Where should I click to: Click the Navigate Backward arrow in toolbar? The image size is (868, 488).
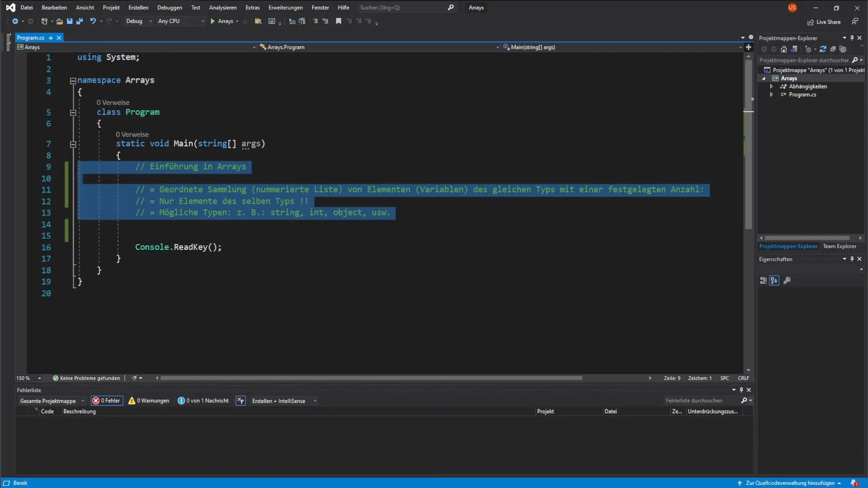coord(15,21)
